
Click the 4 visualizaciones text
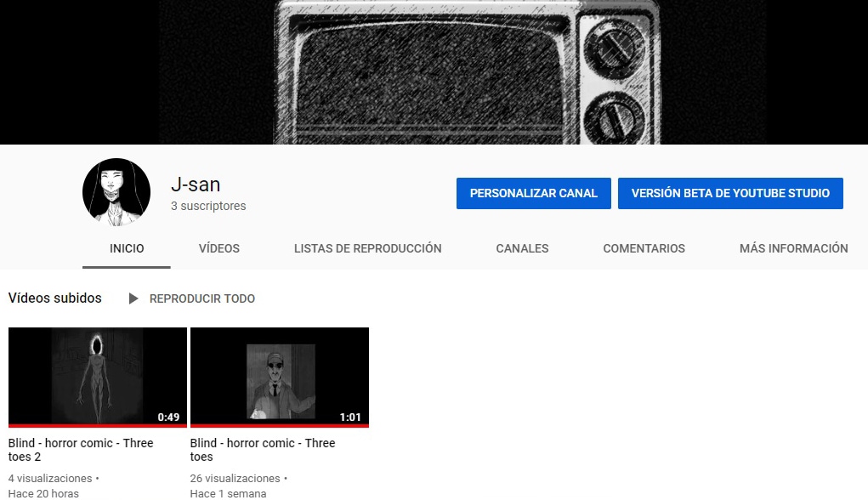pos(50,479)
